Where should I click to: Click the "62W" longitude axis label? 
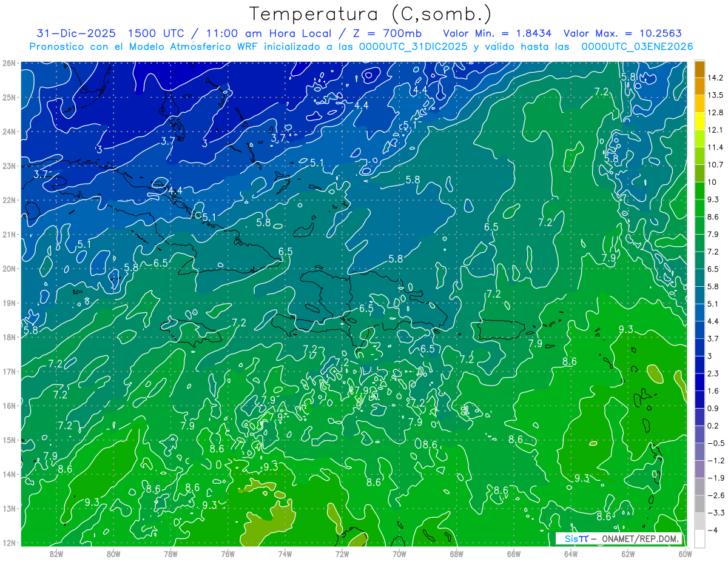[629, 554]
